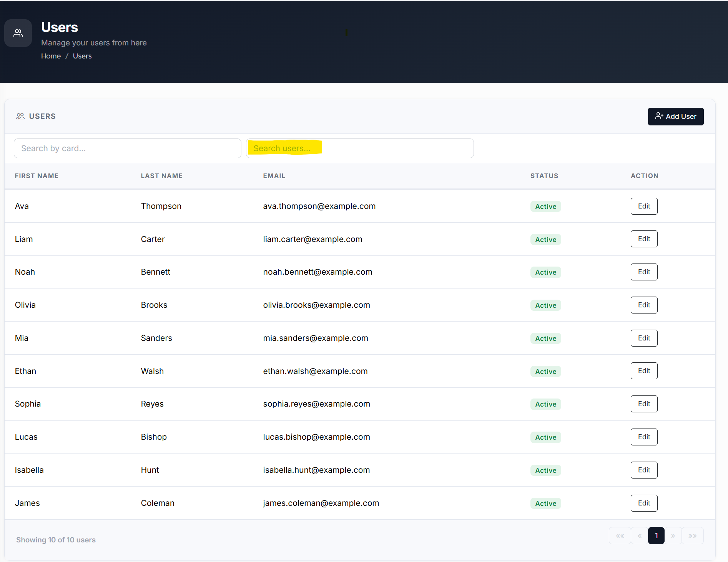Viewport: 728px width, 562px height.
Task: Click the Users breadcrumb link
Action: (x=82, y=56)
